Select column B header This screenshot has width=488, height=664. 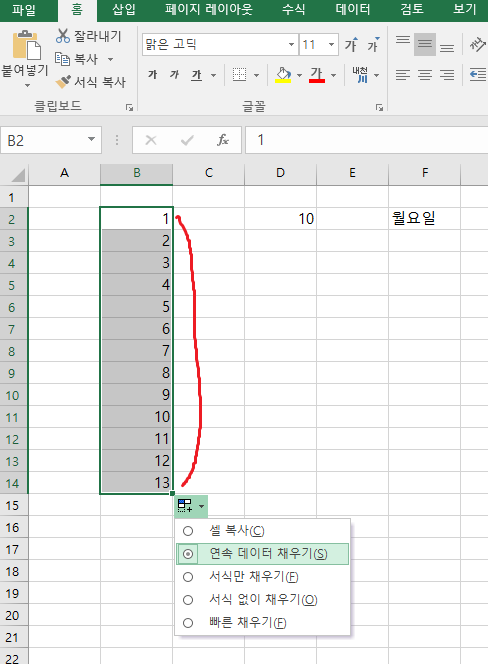(136, 173)
